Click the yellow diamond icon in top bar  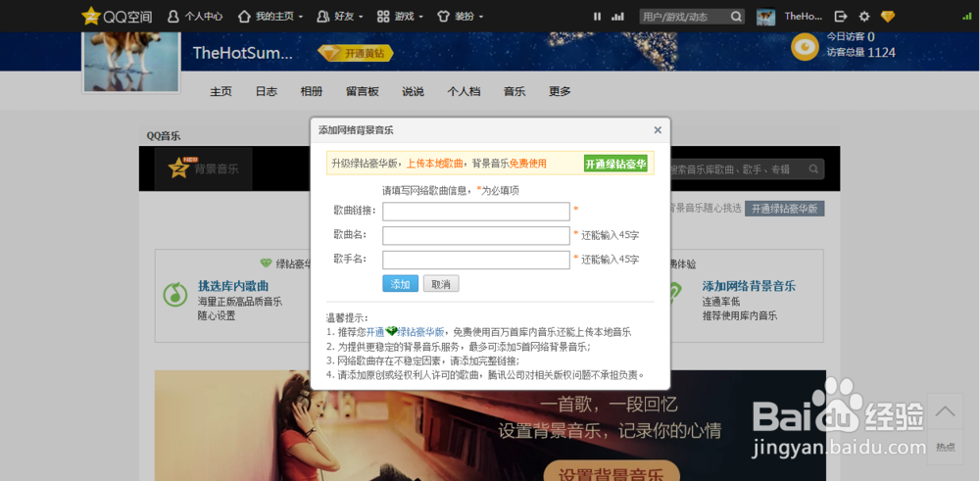pos(888,17)
